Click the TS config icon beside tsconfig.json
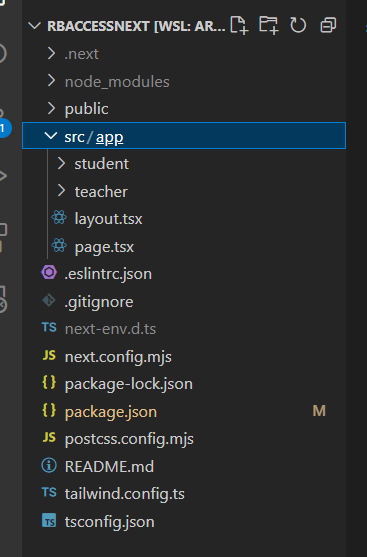The image size is (367, 557). tap(49, 520)
